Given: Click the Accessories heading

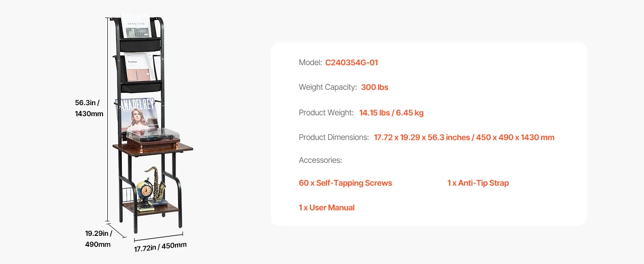Looking at the screenshot, I should 320,160.
